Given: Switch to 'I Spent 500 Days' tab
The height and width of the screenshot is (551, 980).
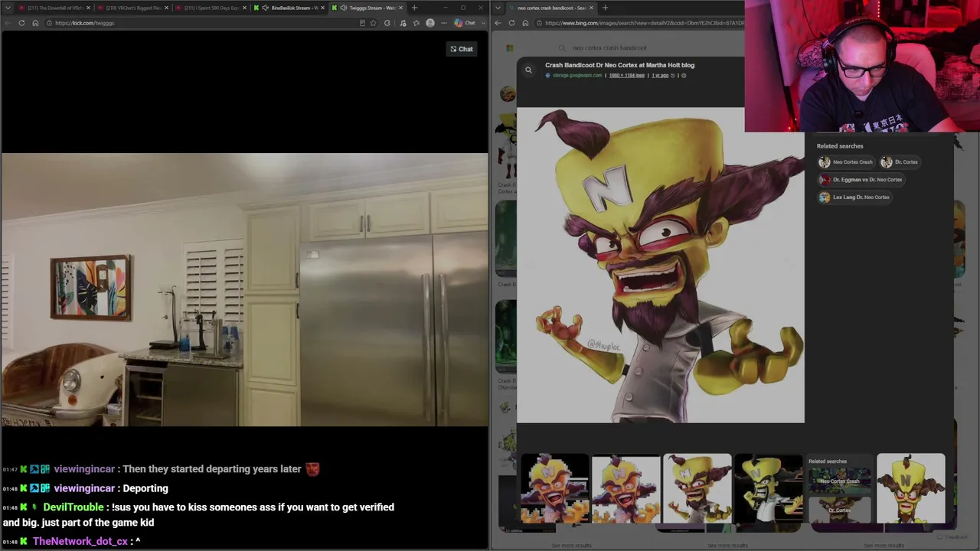Looking at the screenshot, I should point(211,8).
